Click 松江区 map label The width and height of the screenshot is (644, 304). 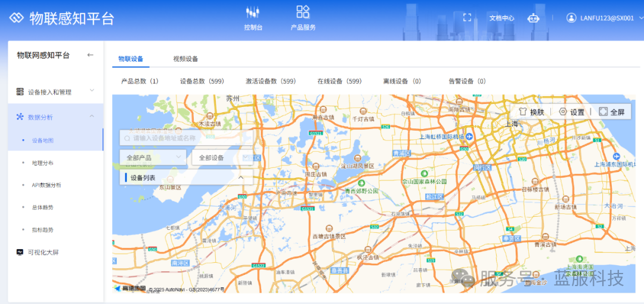pyautogui.click(x=435, y=196)
